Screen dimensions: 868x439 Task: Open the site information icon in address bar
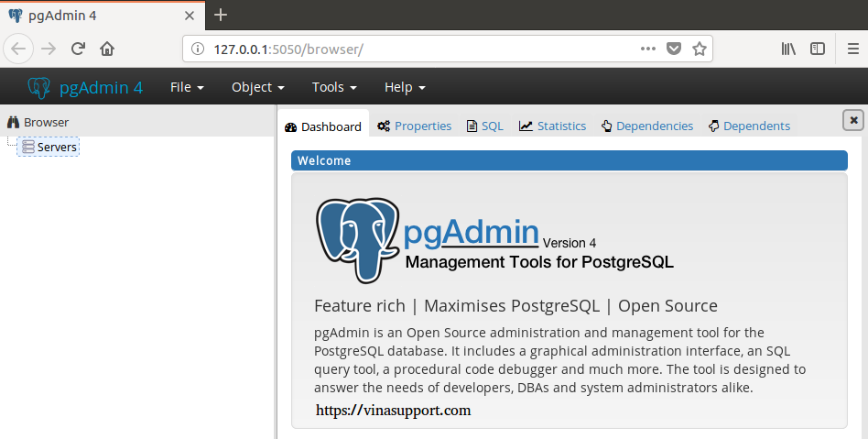(198, 49)
